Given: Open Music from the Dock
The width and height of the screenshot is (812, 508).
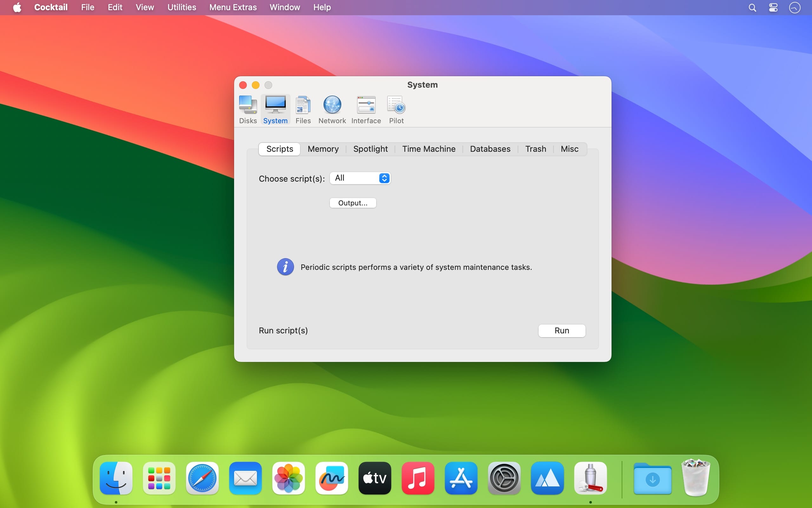Looking at the screenshot, I should (x=418, y=478).
